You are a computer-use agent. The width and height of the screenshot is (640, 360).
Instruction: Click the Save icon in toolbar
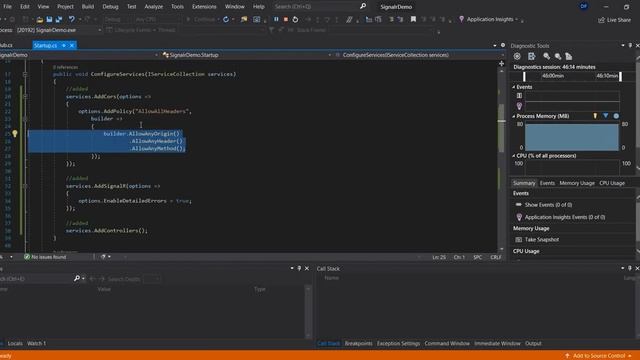49,19
